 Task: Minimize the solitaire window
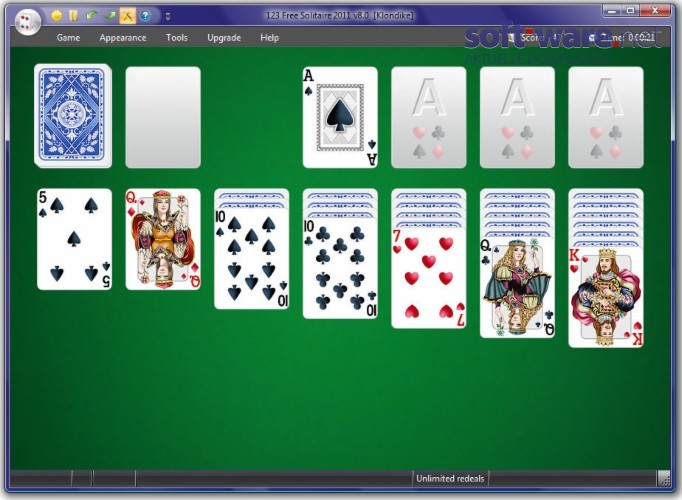[x=612, y=11]
